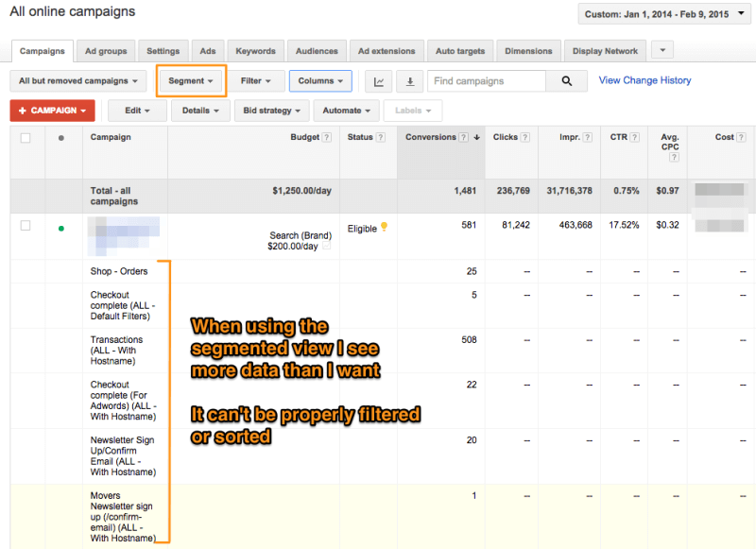756x549 pixels.
Task: Open the Labels dropdown
Action: (413, 111)
